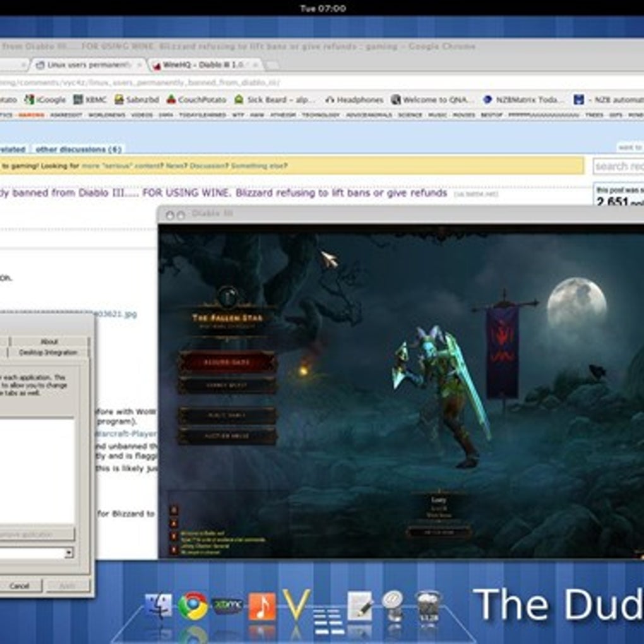The image size is (644, 644).
Task: Select the Desktop Integration tab
Action: pos(48,352)
